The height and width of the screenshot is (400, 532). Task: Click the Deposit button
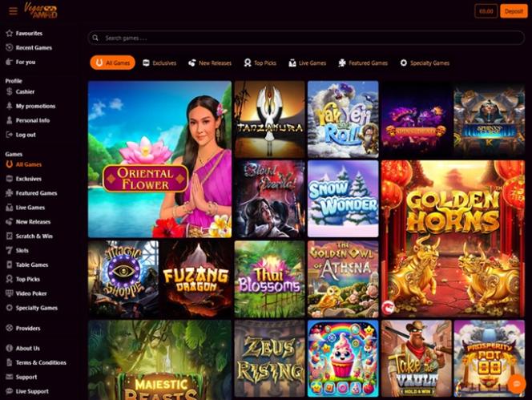tap(514, 11)
